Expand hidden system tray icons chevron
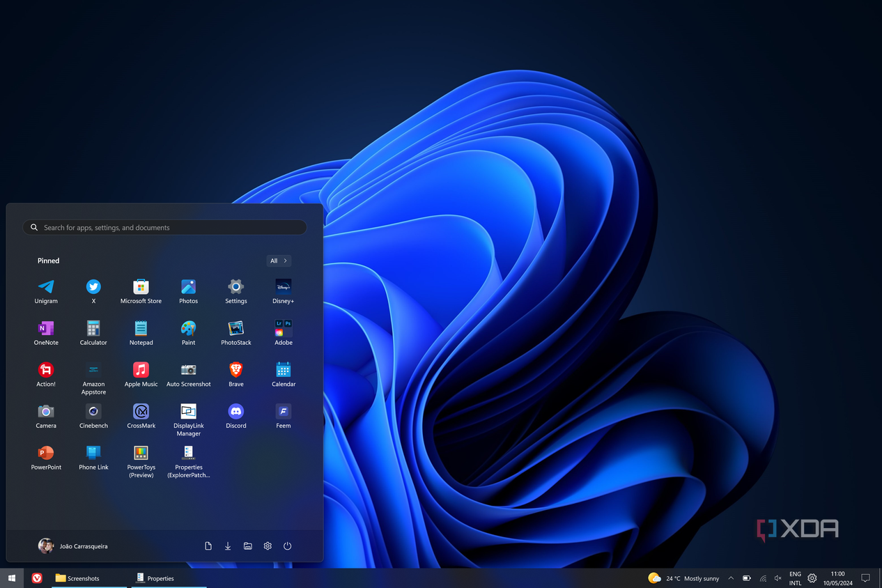 (x=731, y=578)
